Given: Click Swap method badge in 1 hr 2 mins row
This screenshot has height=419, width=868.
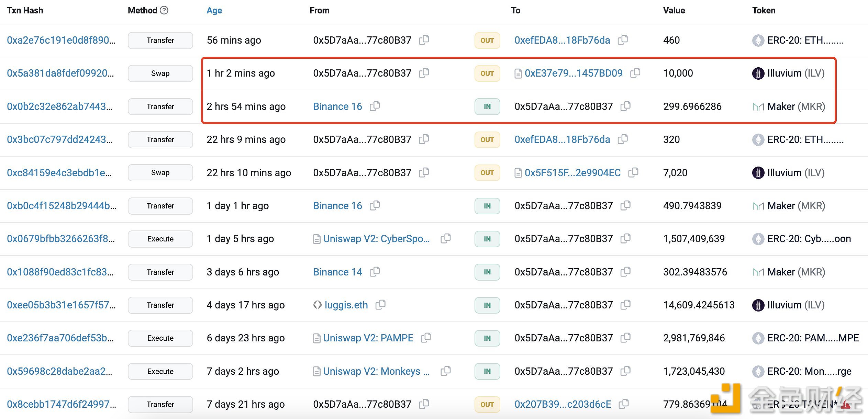Looking at the screenshot, I should (x=160, y=73).
